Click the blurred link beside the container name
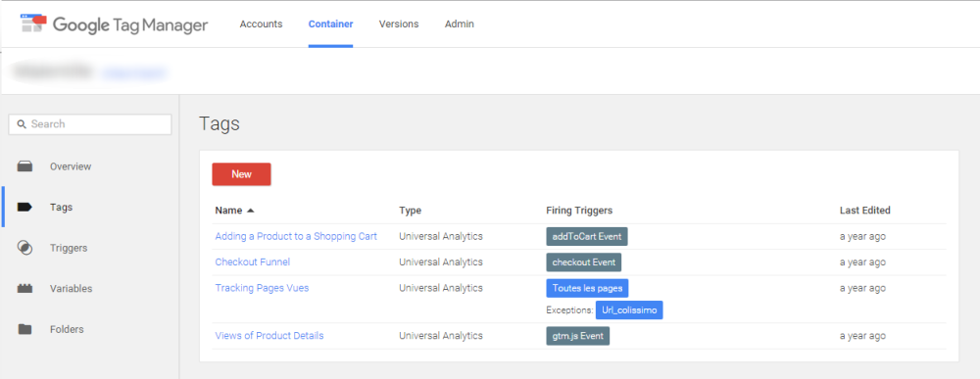Viewport: 980px width, 379px height. point(134,73)
